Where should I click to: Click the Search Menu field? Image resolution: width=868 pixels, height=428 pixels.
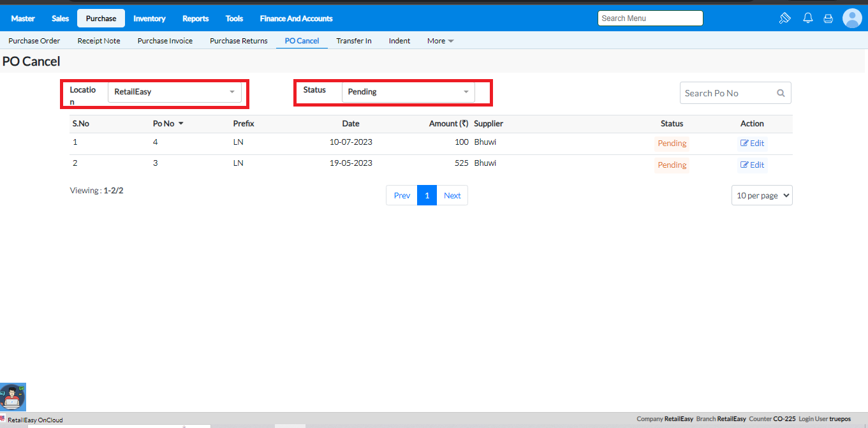pos(651,18)
